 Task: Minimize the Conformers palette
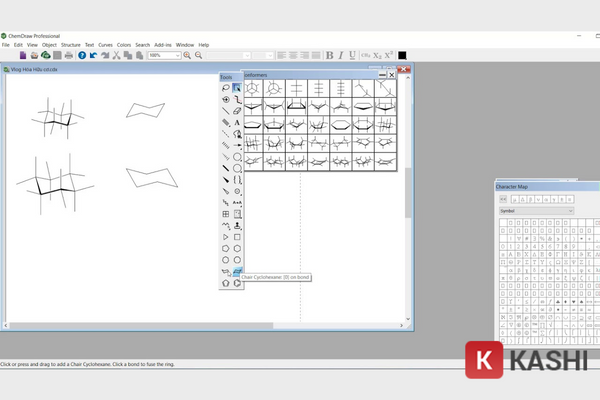382,75
